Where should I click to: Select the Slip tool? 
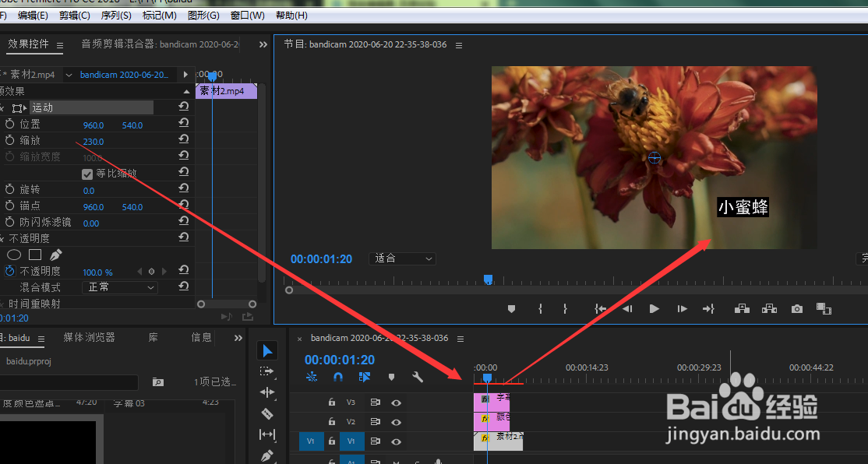pos(267,434)
